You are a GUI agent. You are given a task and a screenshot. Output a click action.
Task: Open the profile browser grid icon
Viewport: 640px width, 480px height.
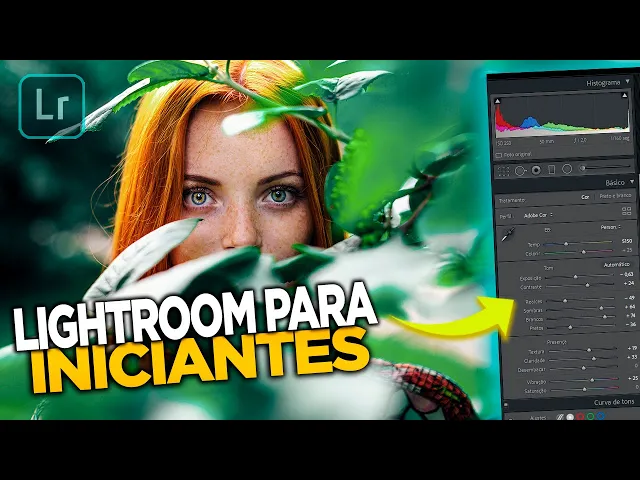pyautogui.click(x=626, y=211)
